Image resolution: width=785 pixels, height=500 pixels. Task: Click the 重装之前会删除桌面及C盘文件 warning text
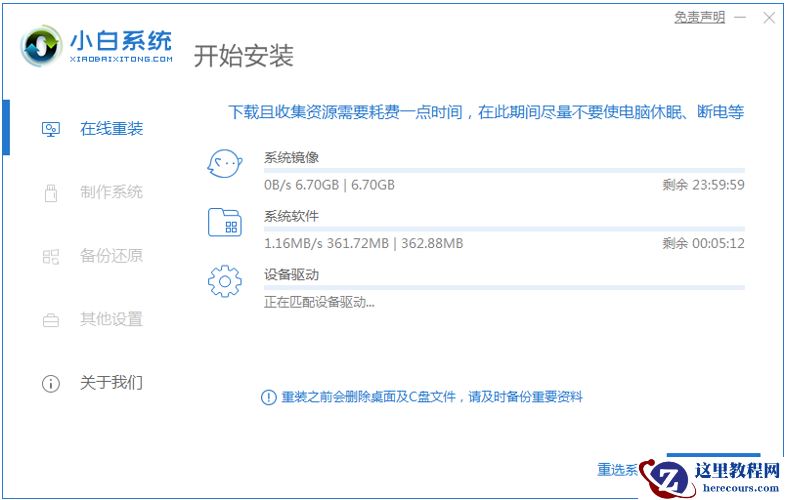(432, 397)
